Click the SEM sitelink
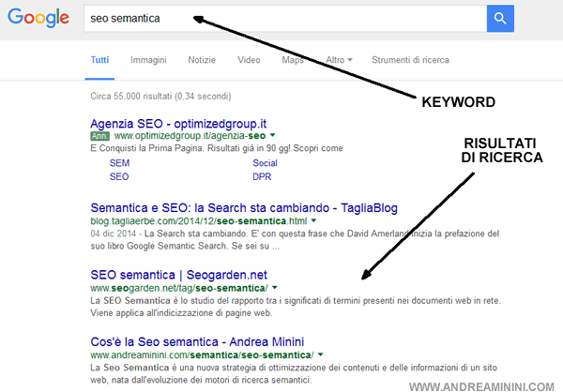563x392 pixels. [119, 162]
